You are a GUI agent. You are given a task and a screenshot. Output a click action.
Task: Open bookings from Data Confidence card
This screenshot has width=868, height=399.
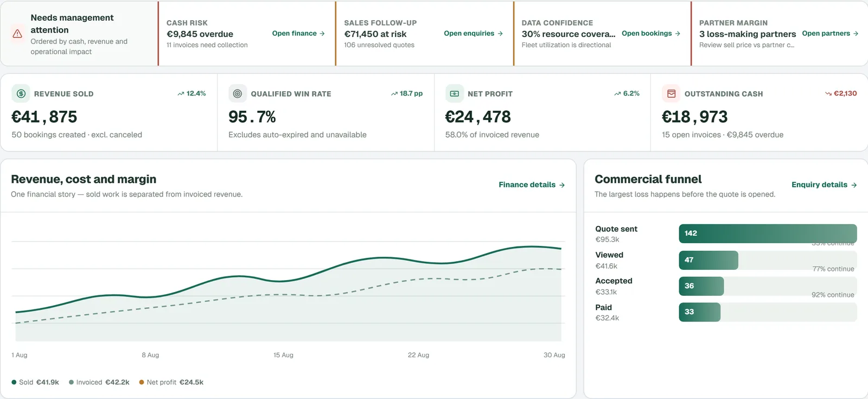pyautogui.click(x=651, y=33)
